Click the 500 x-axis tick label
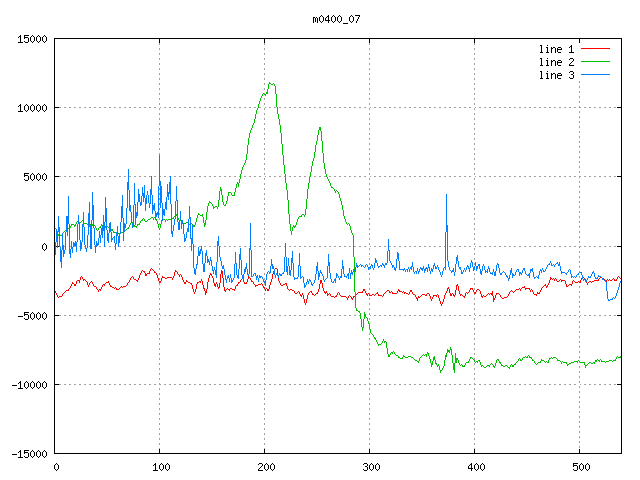 580,466
